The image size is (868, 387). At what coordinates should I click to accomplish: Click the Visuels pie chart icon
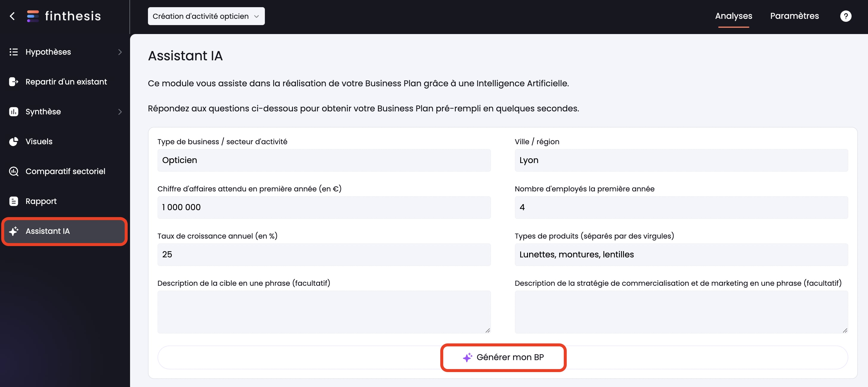pos(13,141)
